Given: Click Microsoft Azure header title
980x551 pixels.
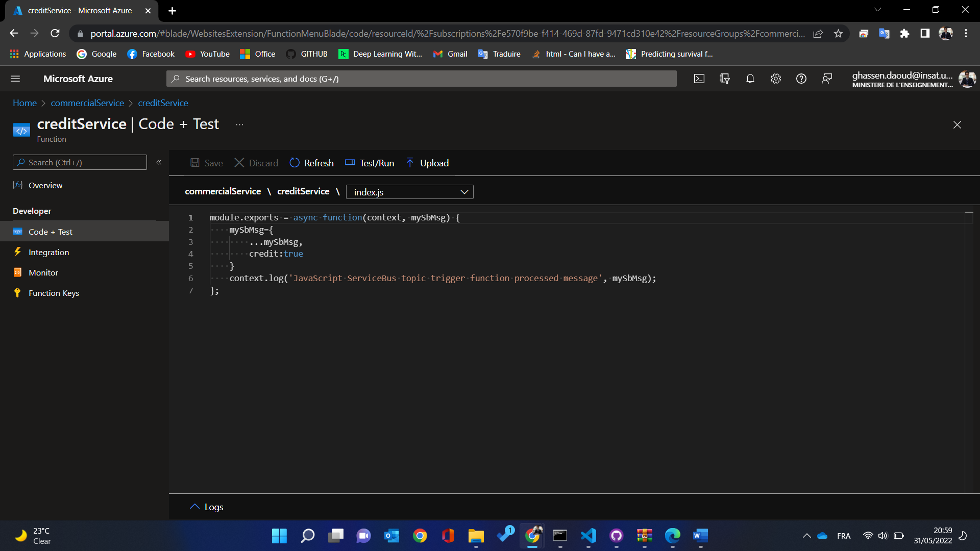Looking at the screenshot, I should tap(78, 79).
